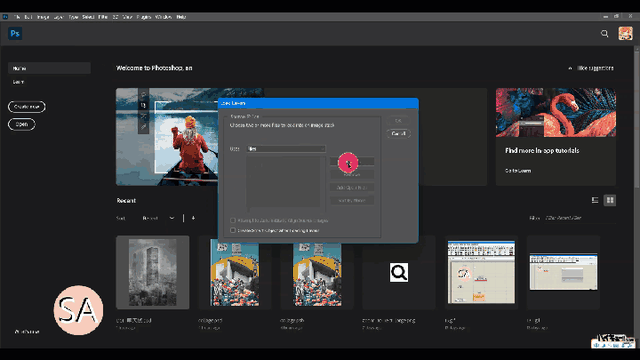Viewport: 640px width, 360px height.
Task: Switch recent files to list view
Action: (x=595, y=200)
